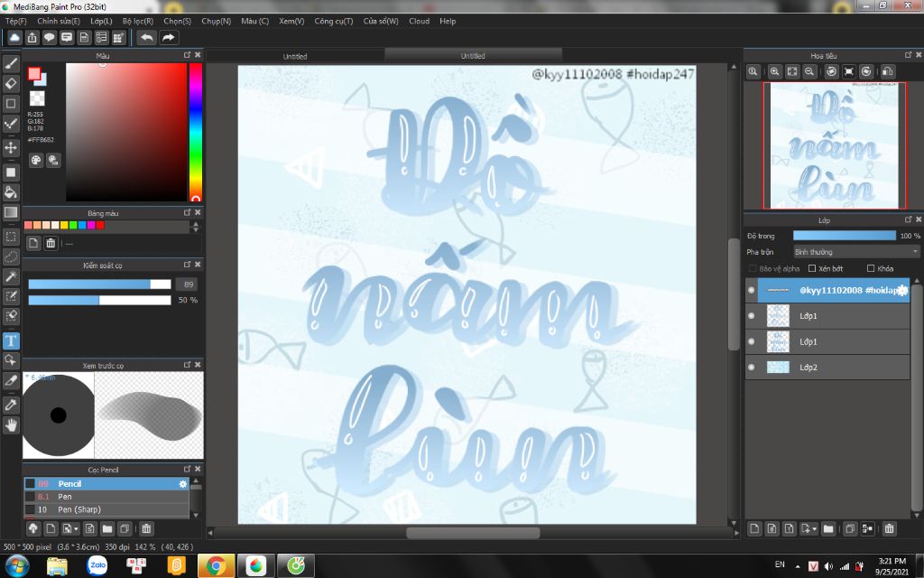
Task: Toggle the Pen (Sharp) brush color box
Action: tap(30, 509)
